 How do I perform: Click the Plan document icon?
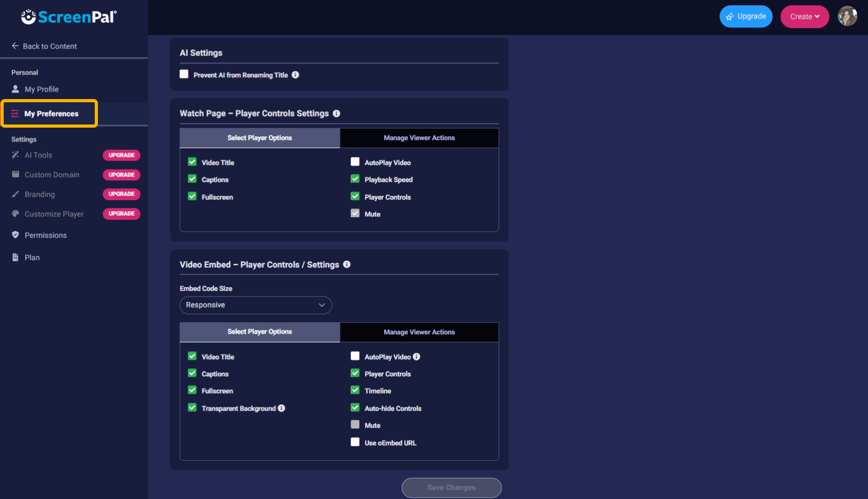[x=15, y=257]
